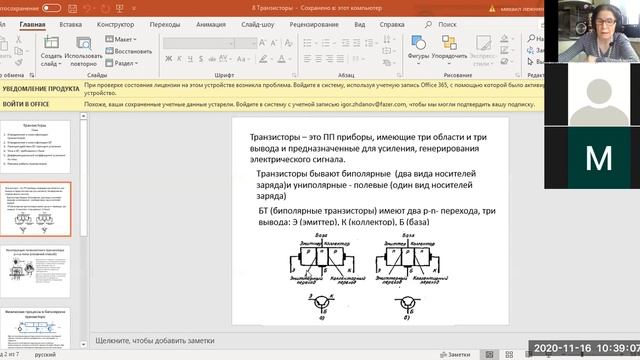Open the Переходы ribbon tab
640x360 pixels.
165,24
